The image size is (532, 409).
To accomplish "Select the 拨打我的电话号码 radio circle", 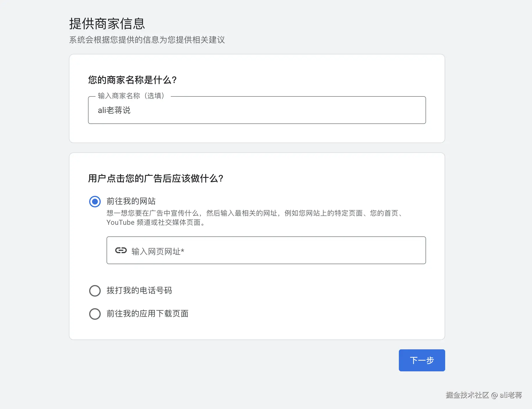I will 95,291.
